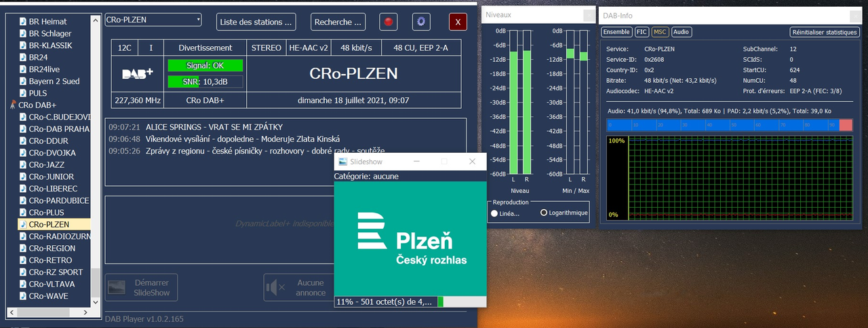Viewport: 868px width, 328px height.
Task: Open the CRo-PLZEN station dropdown
Action: tap(153, 20)
